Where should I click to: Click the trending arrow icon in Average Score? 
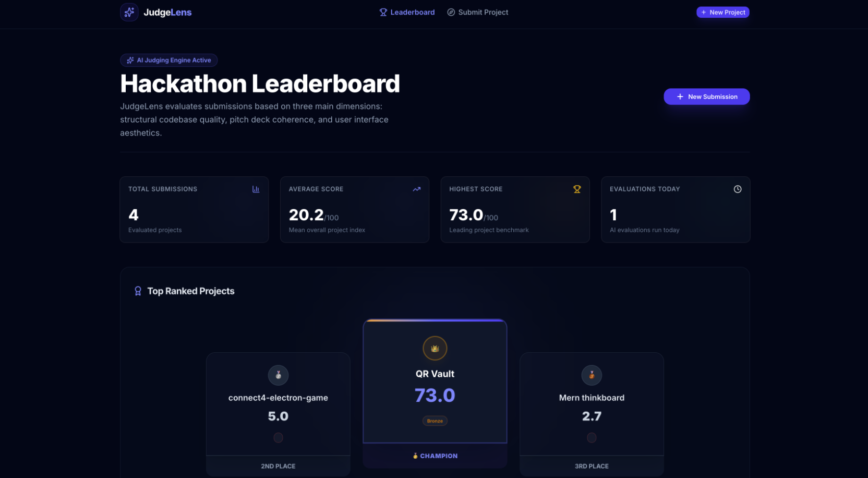click(416, 189)
